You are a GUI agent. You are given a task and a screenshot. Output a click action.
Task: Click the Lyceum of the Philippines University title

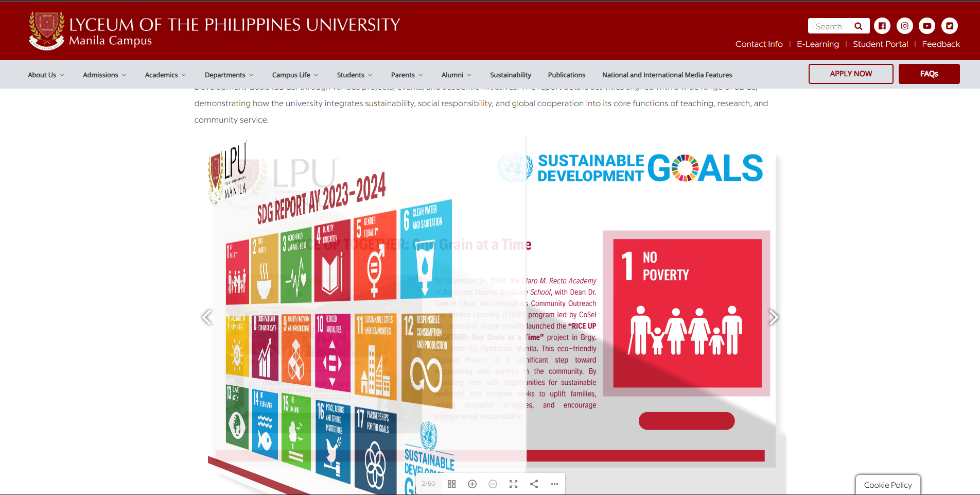(235, 24)
